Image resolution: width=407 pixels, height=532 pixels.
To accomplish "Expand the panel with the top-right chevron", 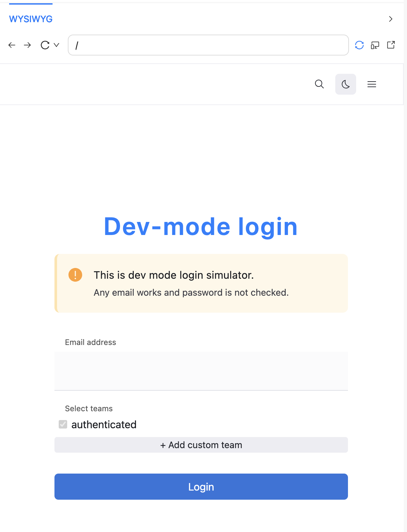I will pyautogui.click(x=390, y=19).
